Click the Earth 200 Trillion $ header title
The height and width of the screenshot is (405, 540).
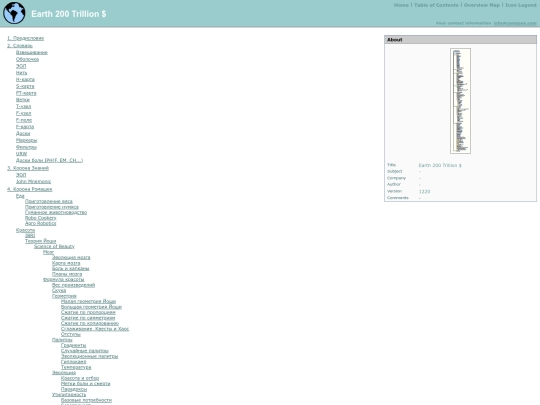[69, 14]
